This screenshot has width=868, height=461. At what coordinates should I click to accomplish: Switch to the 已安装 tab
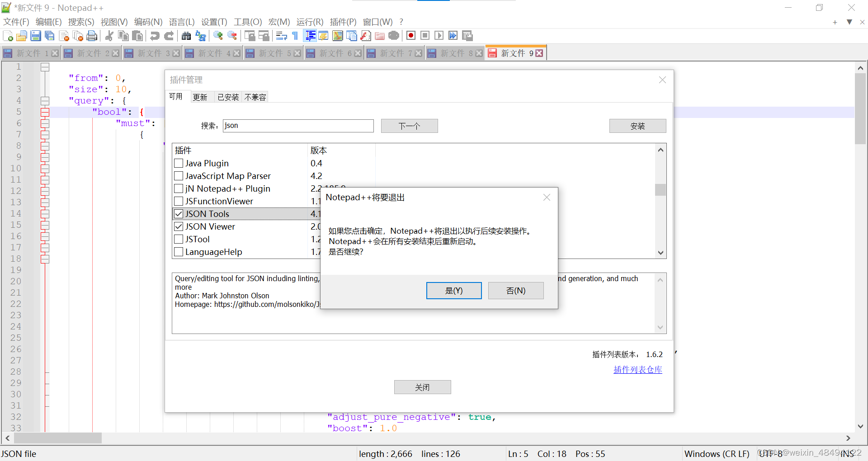(x=228, y=97)
